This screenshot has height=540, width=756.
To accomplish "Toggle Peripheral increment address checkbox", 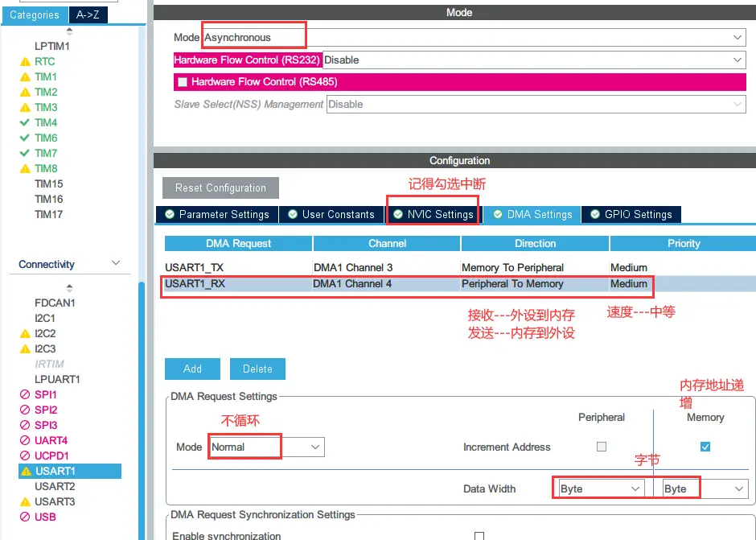I will click(602, 447).
